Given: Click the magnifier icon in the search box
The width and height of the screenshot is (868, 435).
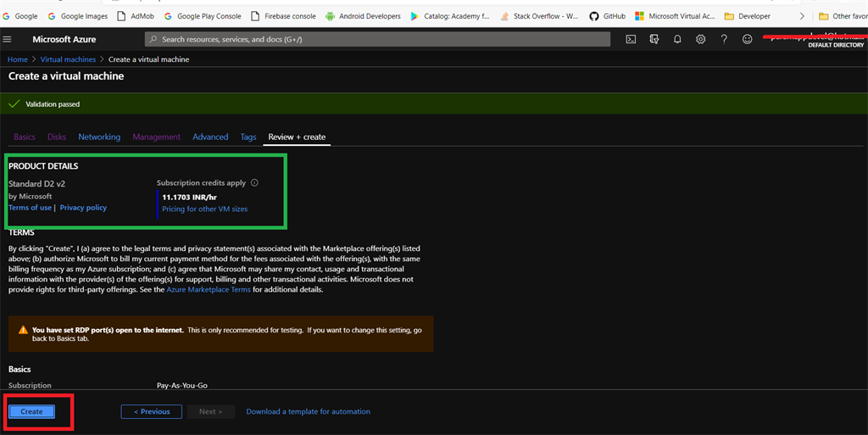Looking at the screenshot, I should click(x=153, y=39).
